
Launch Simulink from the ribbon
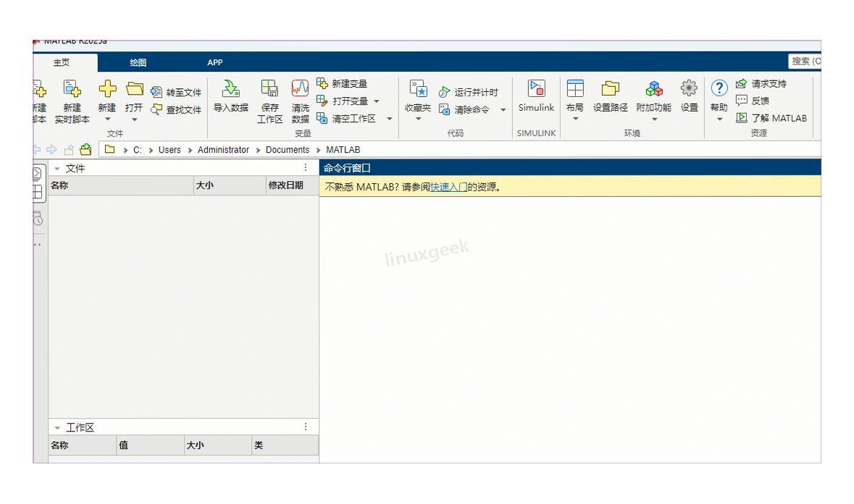point(536,89)
